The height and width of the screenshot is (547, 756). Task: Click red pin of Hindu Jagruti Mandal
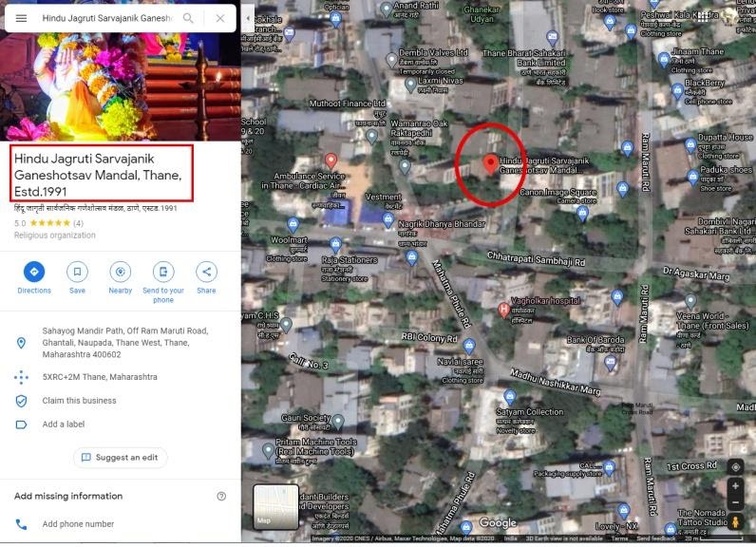(490, 164)
